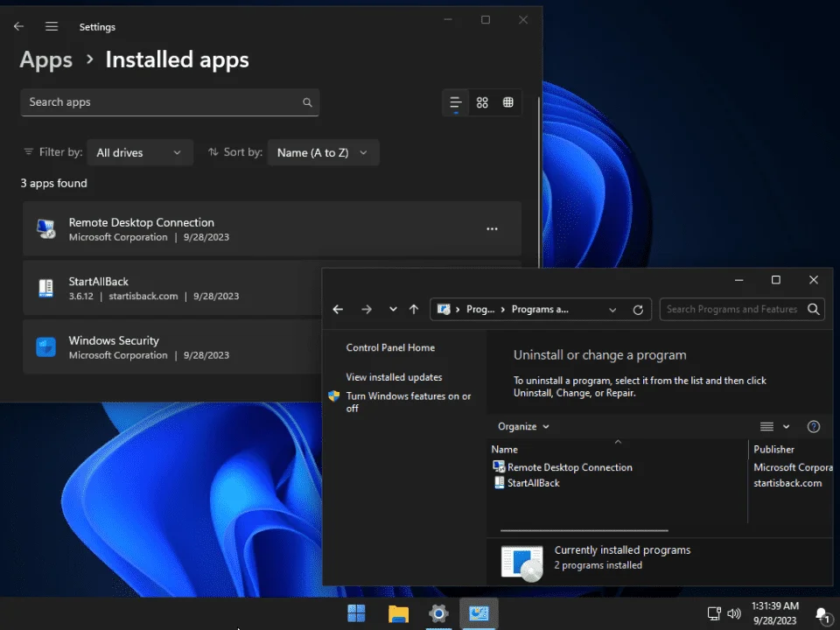The width and height of the screenshot is (840, 630).
Task: Expand the address bar history dropdown
Action: coord(612,310)
